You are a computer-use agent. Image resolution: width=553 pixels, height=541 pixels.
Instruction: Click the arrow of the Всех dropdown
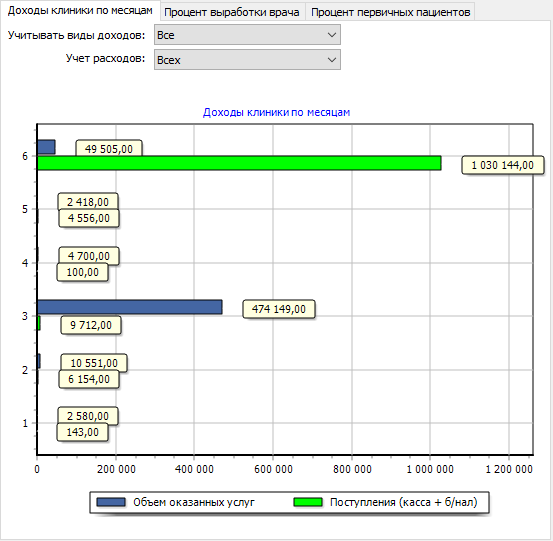point(332,60)
